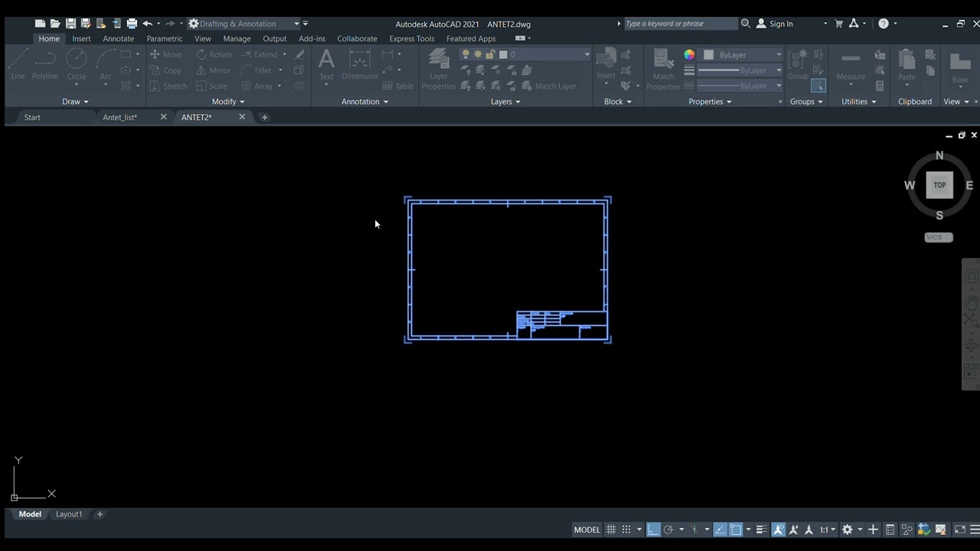
Task: Toggle annotation visibility in status bar
Action: point(778,530)
